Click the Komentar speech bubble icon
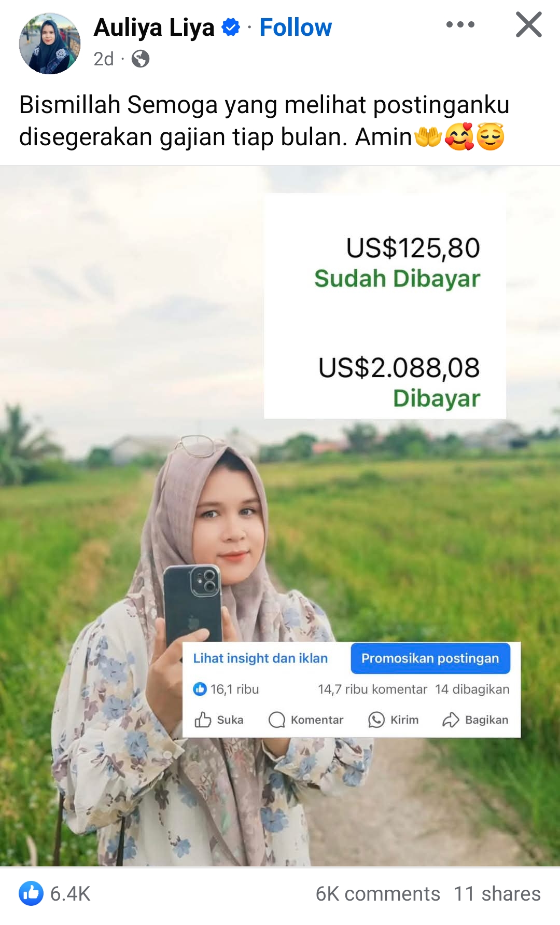 [277, 720]
